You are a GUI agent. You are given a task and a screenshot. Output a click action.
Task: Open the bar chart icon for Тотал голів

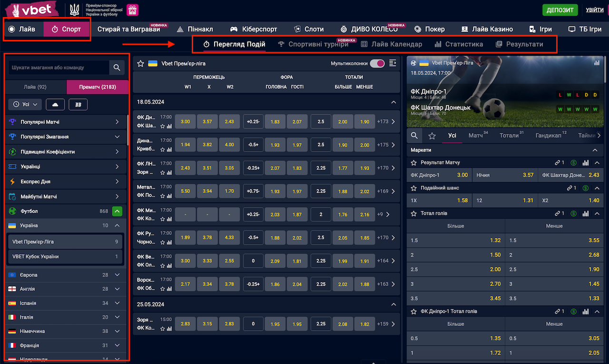coord(586,213)
